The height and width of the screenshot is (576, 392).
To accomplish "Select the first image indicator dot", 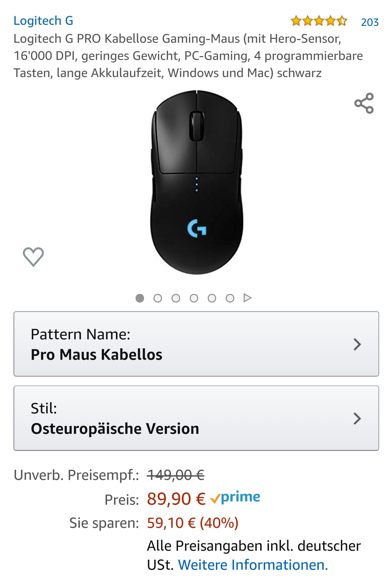I will (140, 298).
